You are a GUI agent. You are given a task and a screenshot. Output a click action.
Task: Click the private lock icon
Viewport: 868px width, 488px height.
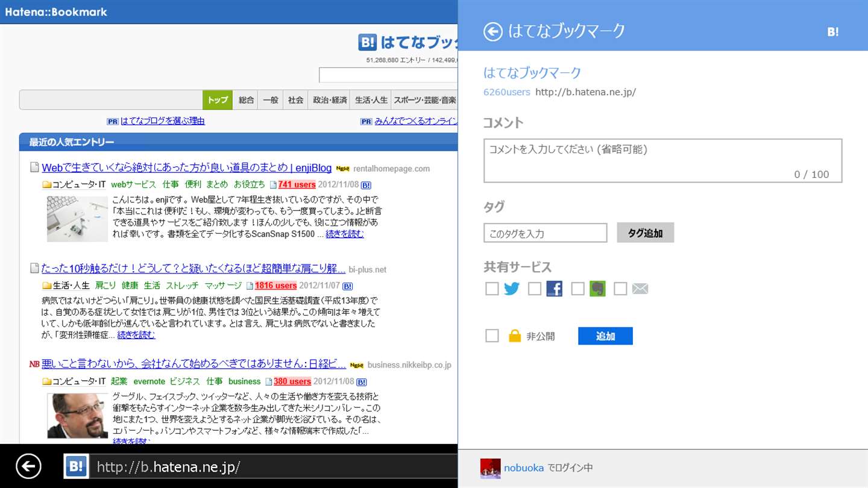coord(514,336)
